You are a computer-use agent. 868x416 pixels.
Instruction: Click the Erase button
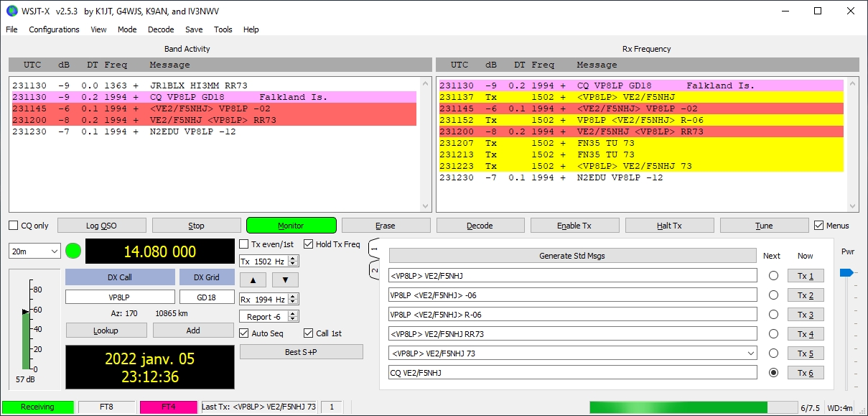tap(386, 226)
